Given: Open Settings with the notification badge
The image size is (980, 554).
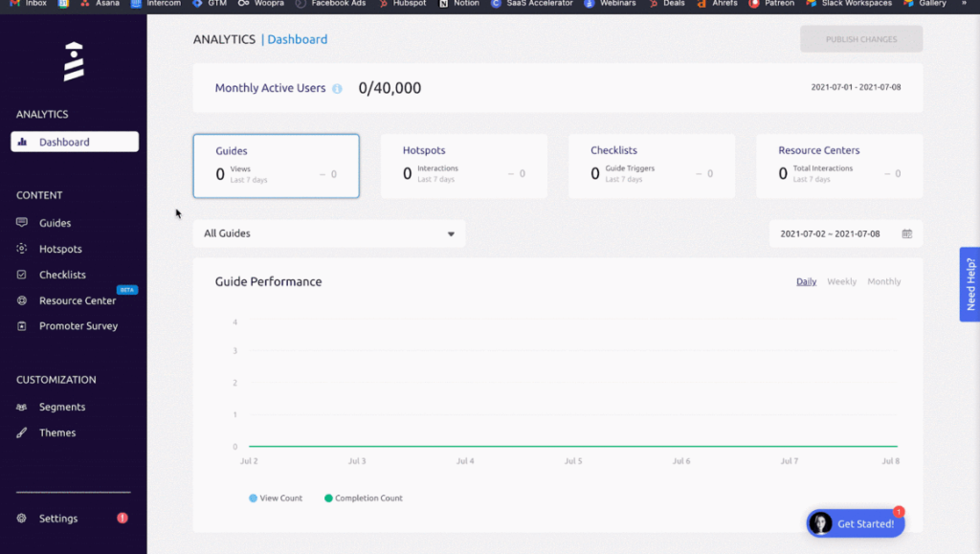Looking at the screenshot, I should [x=57, y=518].
